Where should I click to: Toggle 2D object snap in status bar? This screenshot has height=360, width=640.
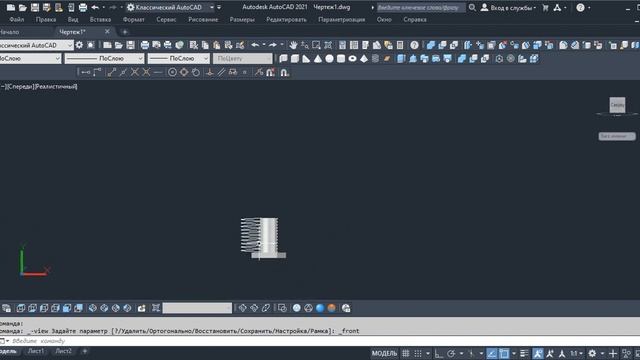[x=504, y=353]
